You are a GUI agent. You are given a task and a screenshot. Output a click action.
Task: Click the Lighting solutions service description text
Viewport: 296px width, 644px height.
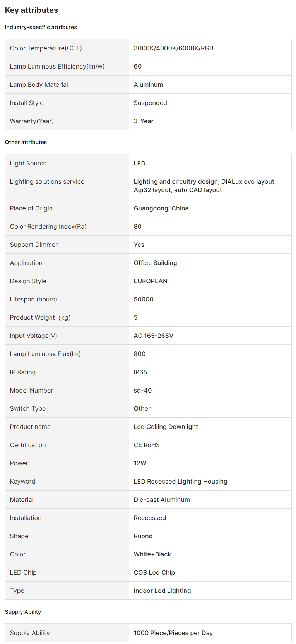click(204, 186)
